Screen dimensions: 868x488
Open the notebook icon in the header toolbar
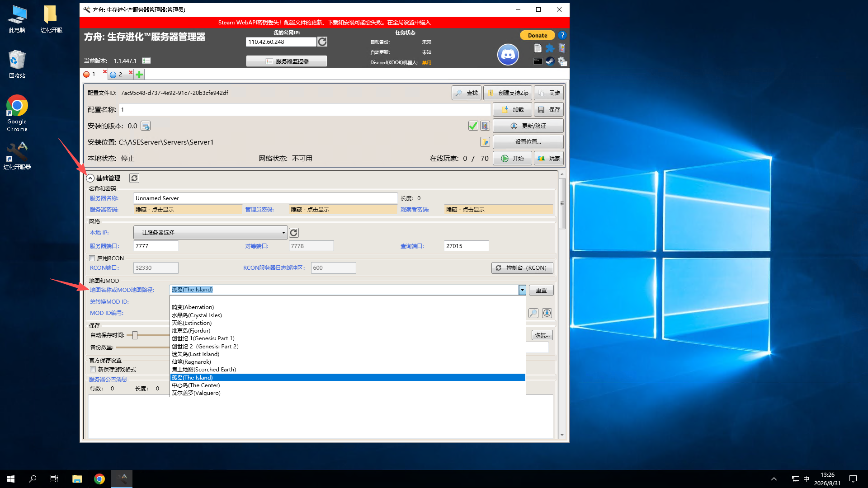(x=562, y=48)
